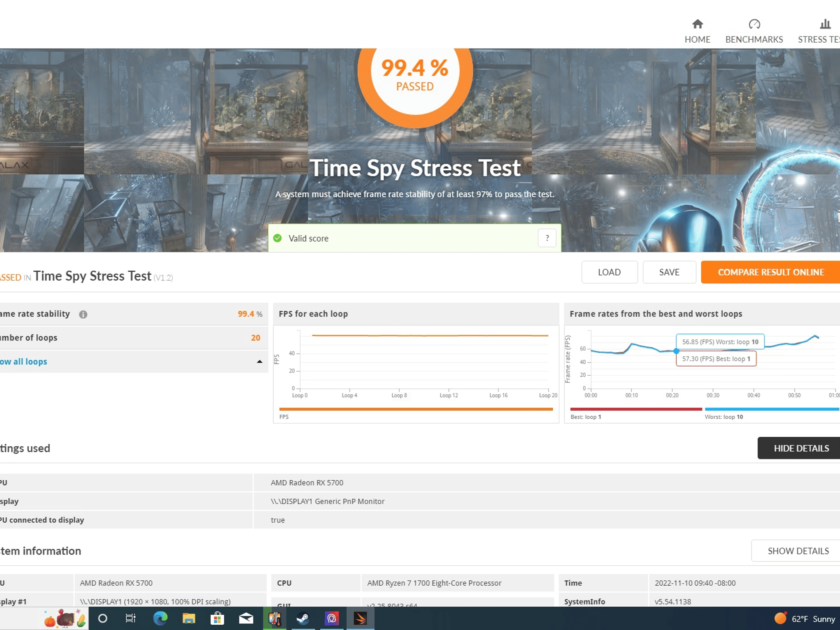Expand Show all loops
Screen dimensions: 840x630
(x=23, y=361)
